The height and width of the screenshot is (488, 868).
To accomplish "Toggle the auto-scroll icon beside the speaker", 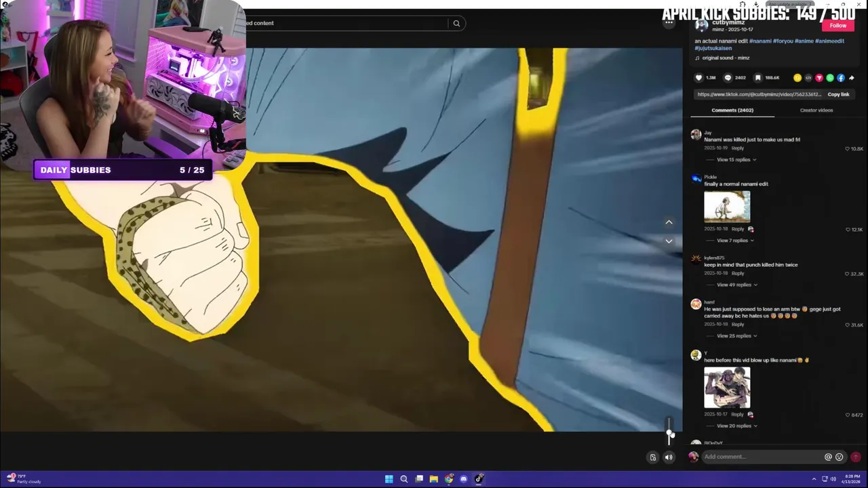I will tap(653, 457).
